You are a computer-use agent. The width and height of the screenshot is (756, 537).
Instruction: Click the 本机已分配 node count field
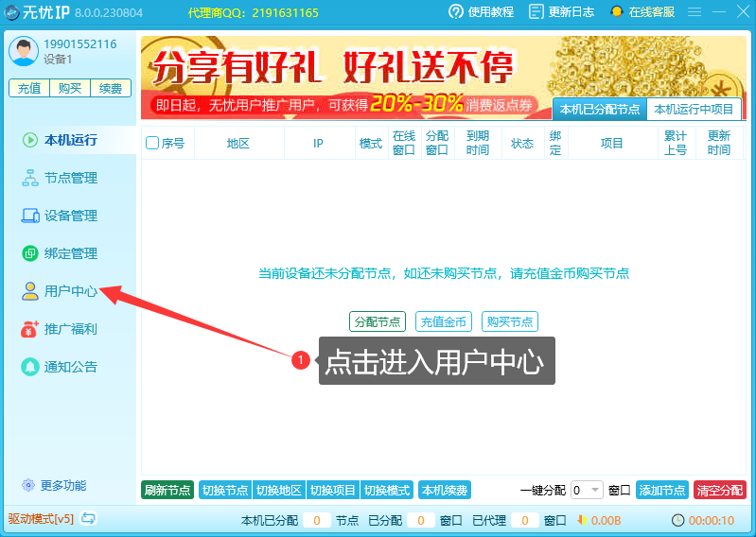tap(317, 520)
